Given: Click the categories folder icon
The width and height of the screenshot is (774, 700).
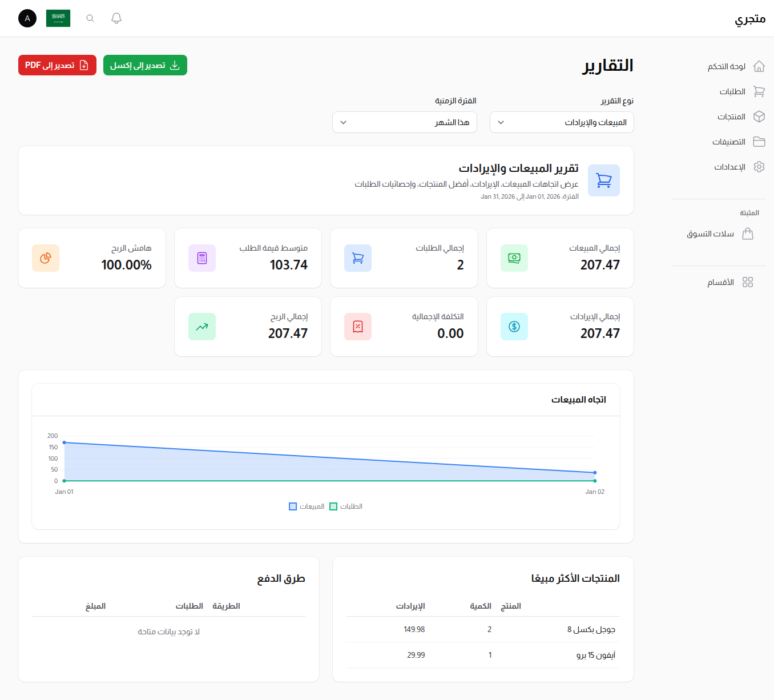Looking at the screenshot, I should pyautogui.click(x=759, y=142).
